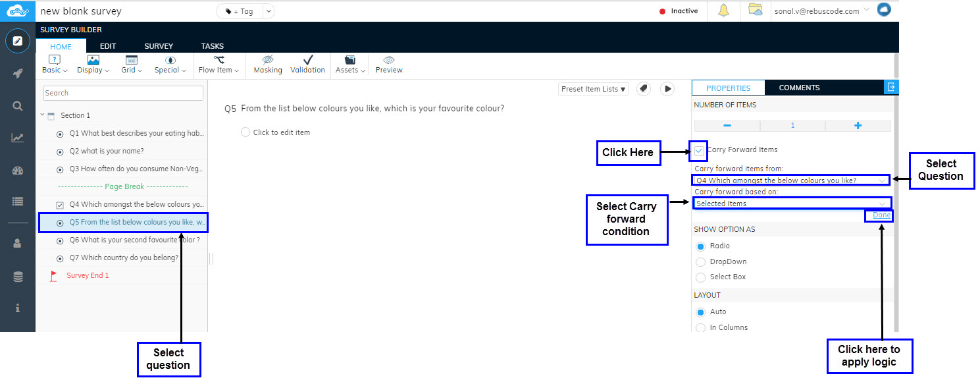Select the In Columns layout option
Screen dimensions: 980x382
pos(700,328)
